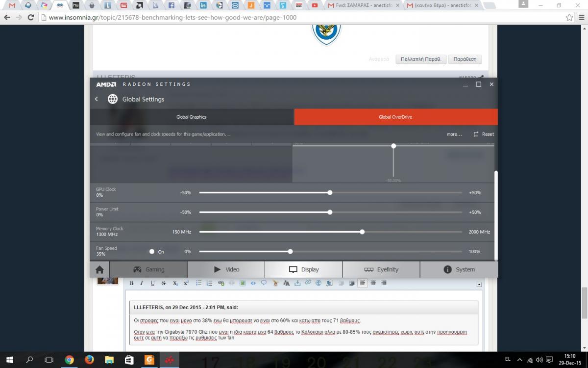Click the Global Settings globe icon

pos(113,99)
